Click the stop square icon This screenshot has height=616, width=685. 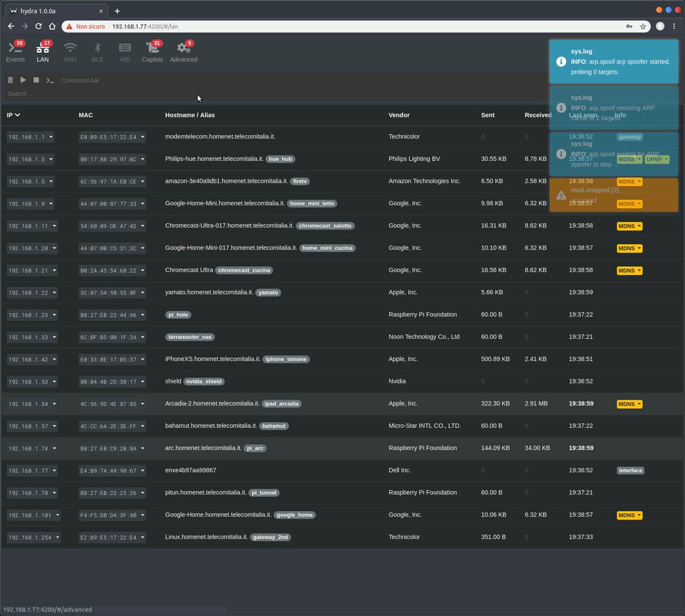coord(36,80)
